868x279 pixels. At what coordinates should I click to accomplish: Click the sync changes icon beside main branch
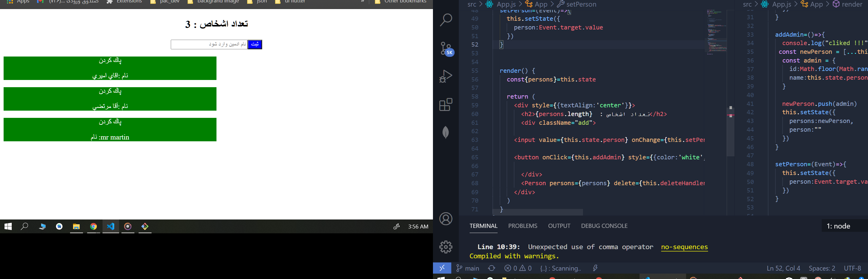(492, 268)
